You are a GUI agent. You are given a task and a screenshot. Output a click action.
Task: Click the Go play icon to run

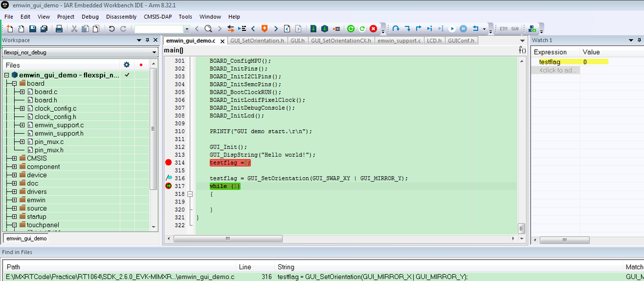(x=452, y=29)
